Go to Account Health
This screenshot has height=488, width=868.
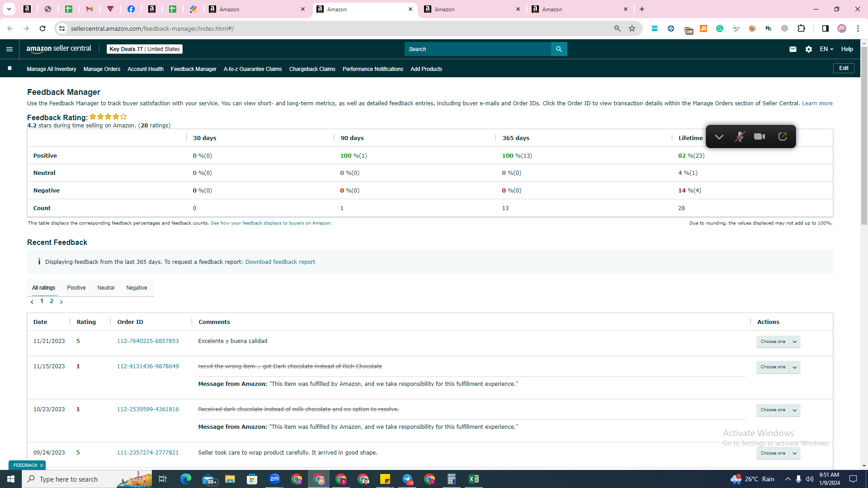(x=146, y=69)
